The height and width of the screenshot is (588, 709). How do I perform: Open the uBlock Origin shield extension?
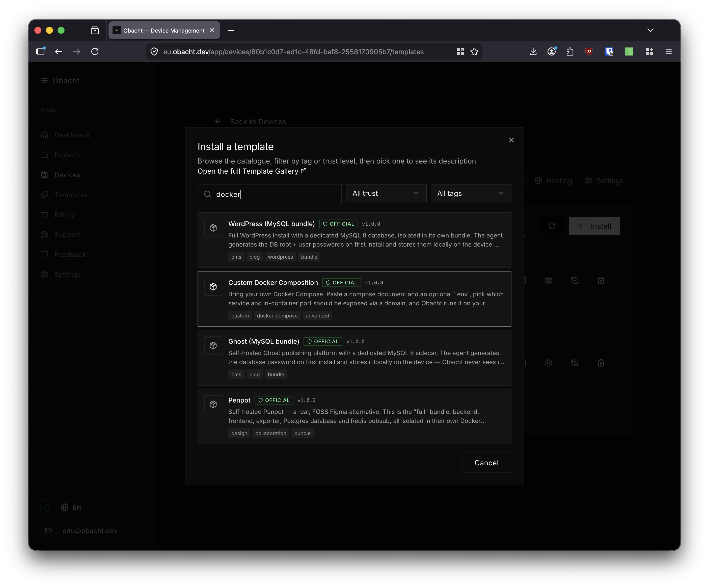589,51
